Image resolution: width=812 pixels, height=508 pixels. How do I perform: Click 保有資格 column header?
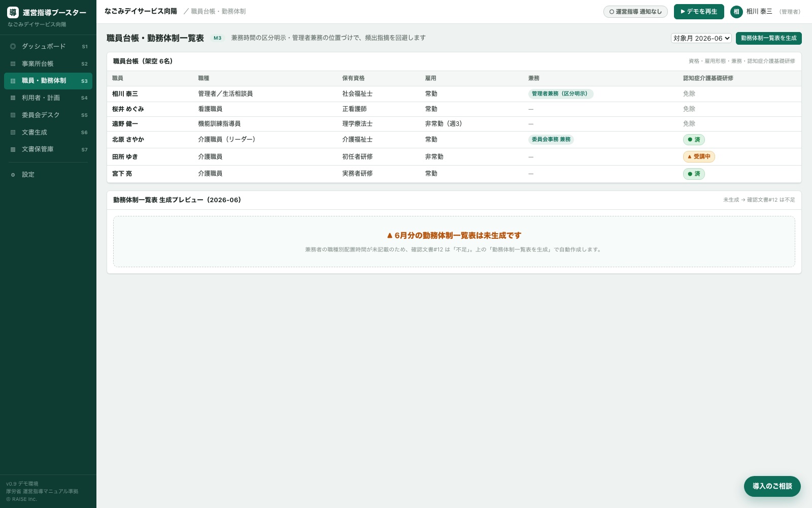tap(353, 78)
